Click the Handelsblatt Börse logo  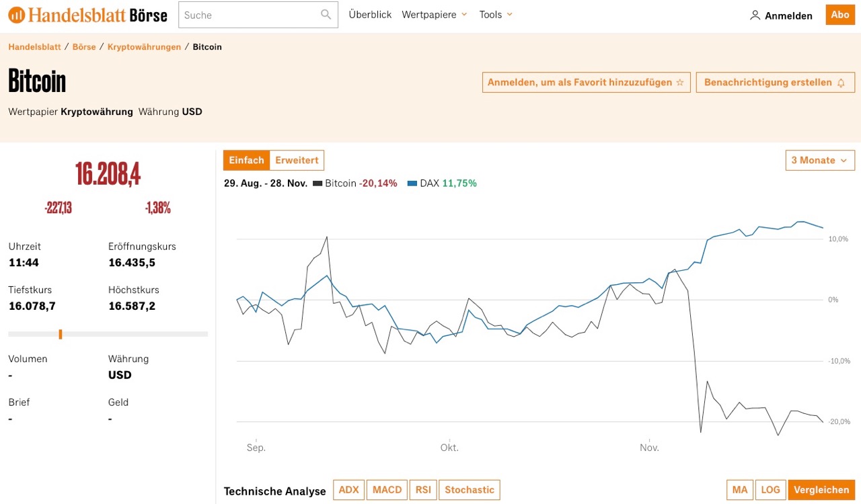click(87, 14)
